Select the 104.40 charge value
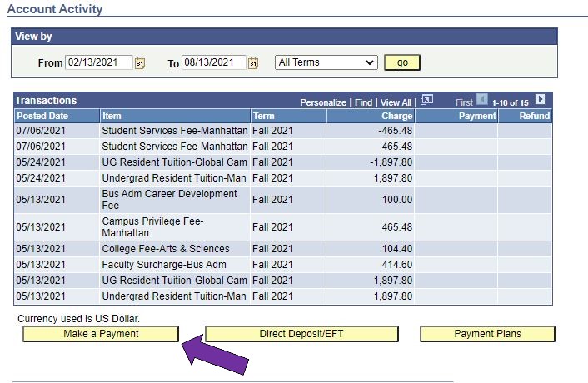588x383 pixels. coord(397,249)
